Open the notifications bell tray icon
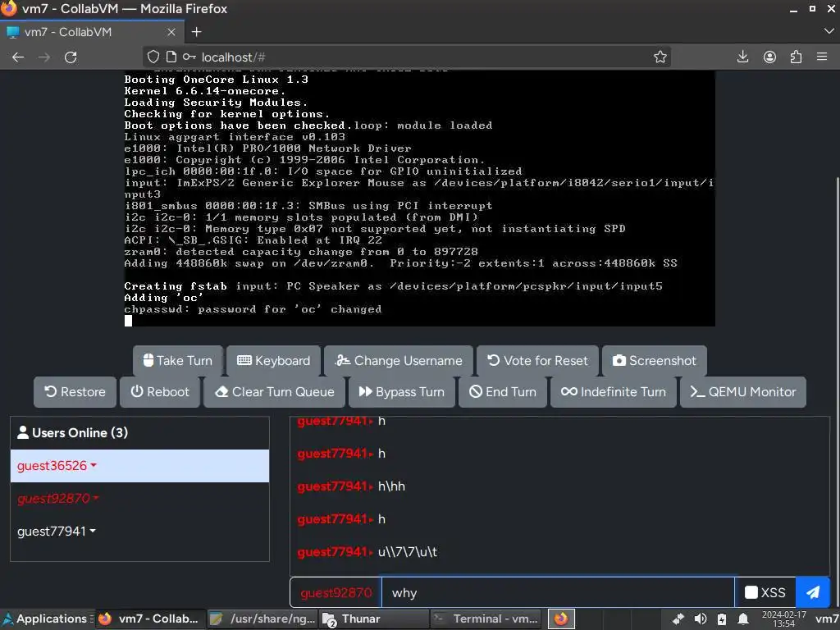The image size is (840, 630). (x=743, y=619)
